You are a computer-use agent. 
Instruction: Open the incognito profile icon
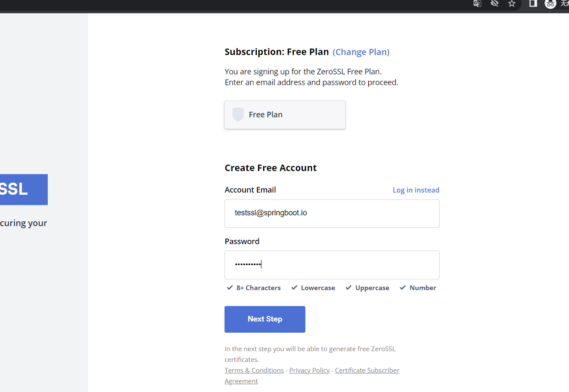(x=551, y=4)
